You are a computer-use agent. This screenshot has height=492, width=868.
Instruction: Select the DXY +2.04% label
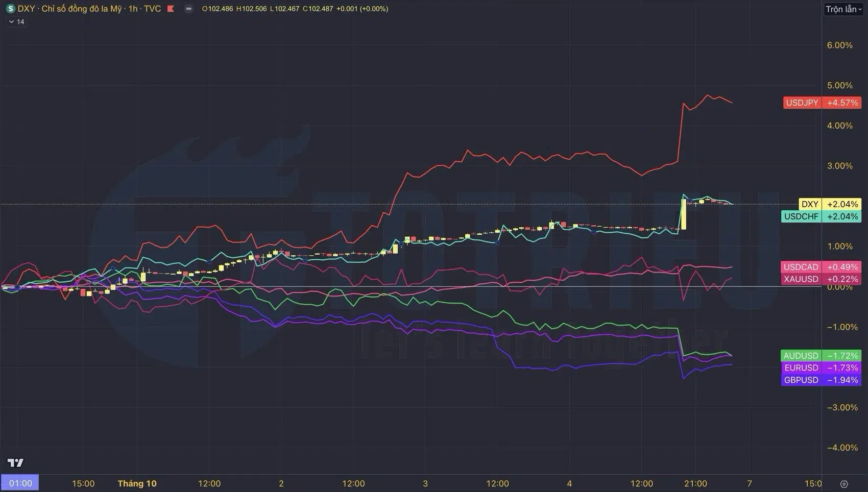(830, 204)
